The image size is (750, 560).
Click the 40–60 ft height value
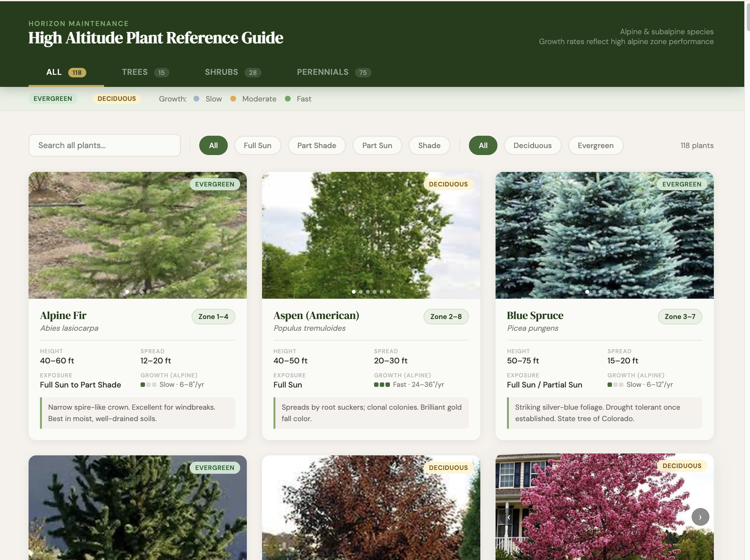(x=57, y=361)
